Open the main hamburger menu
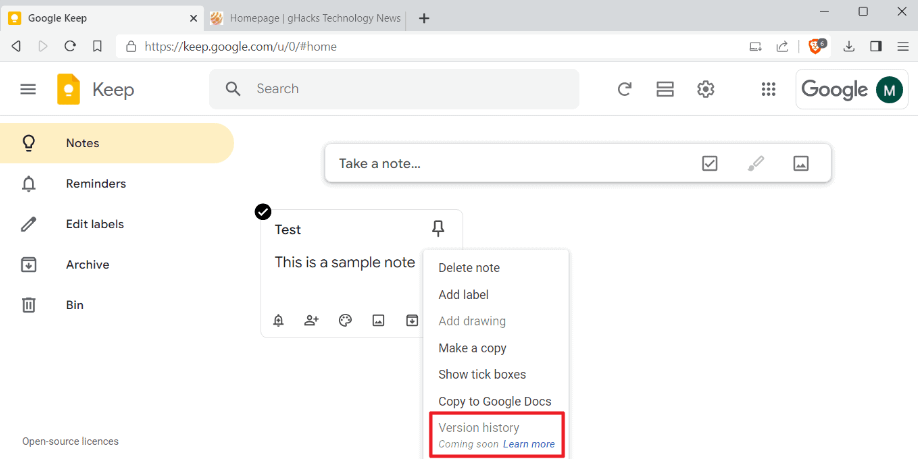Viewport: 918px width, 459px height. [28, 89]
